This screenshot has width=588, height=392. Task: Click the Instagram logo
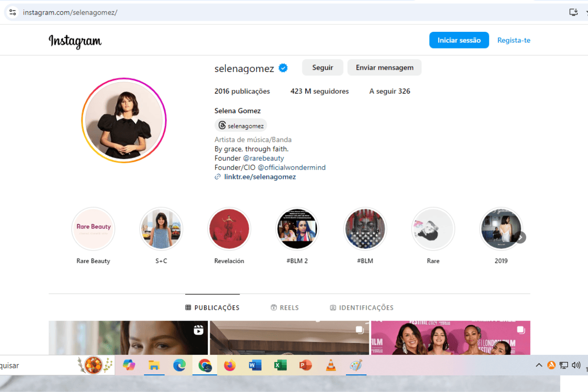[x=75, y=41]
